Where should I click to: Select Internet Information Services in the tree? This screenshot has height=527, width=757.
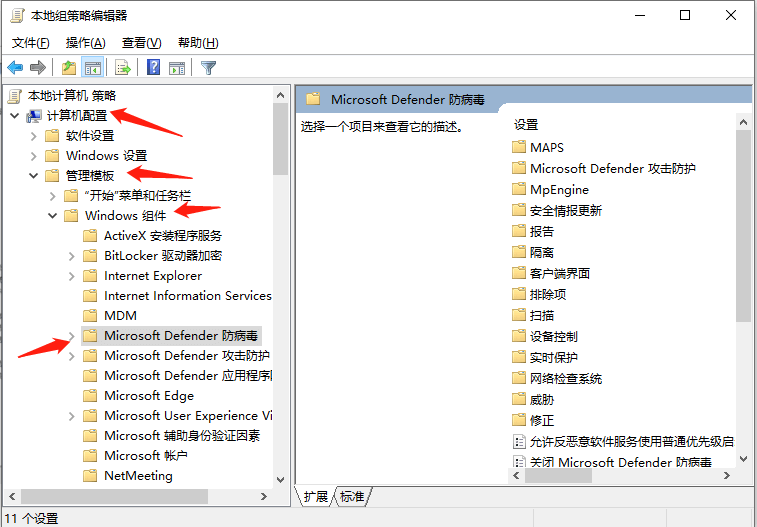(x=188, y=296)
